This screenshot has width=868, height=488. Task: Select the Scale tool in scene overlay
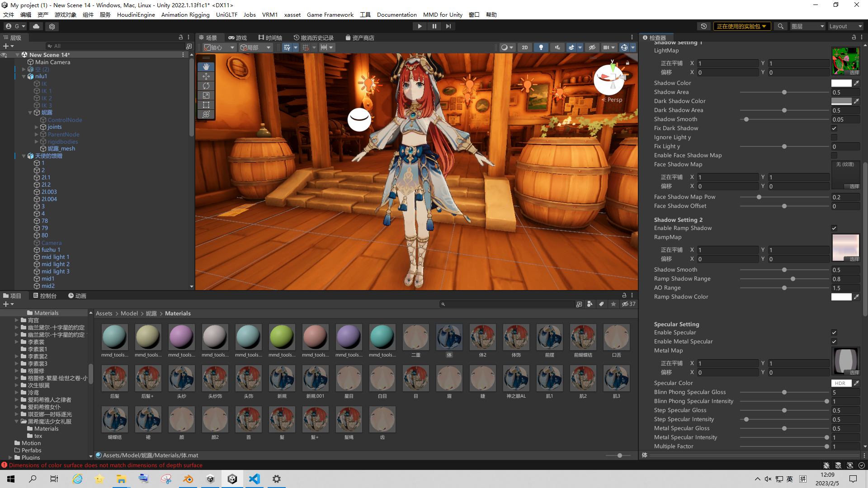pos(206,95)
